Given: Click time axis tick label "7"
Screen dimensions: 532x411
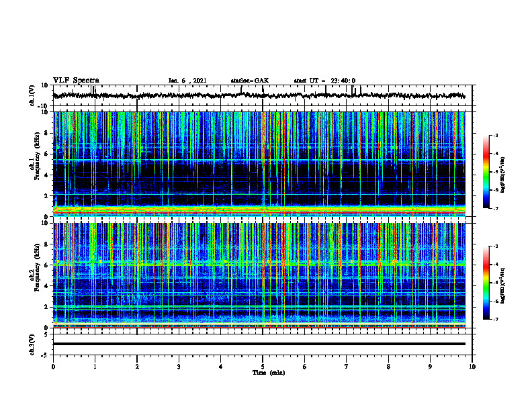Looking at the screenshot, I should tap(347, 367).
